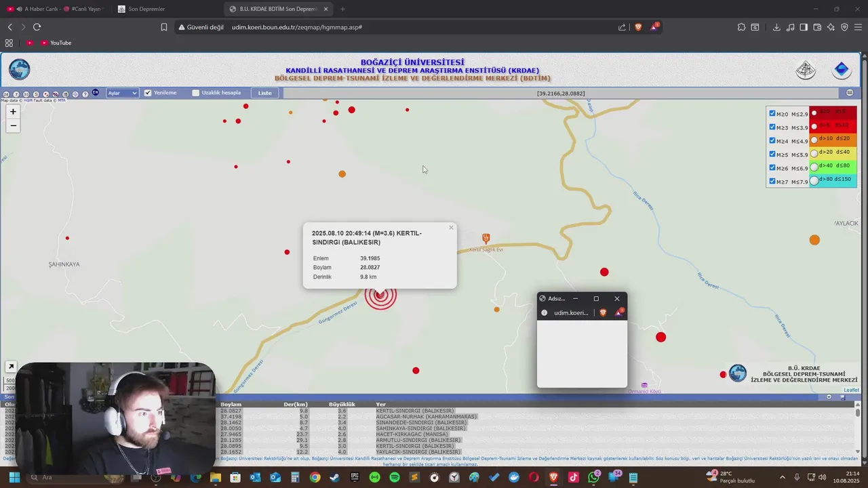Share this page using the share icon

coord(622,27)
